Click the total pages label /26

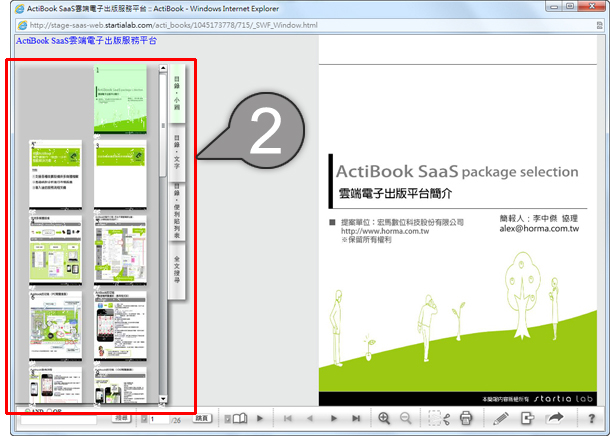tap(176, 420)
